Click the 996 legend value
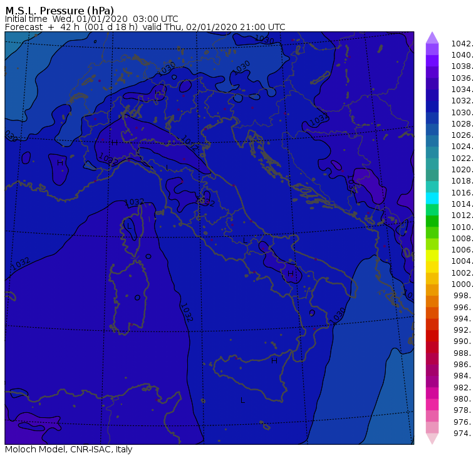476x458 pixels. point(463,308)
